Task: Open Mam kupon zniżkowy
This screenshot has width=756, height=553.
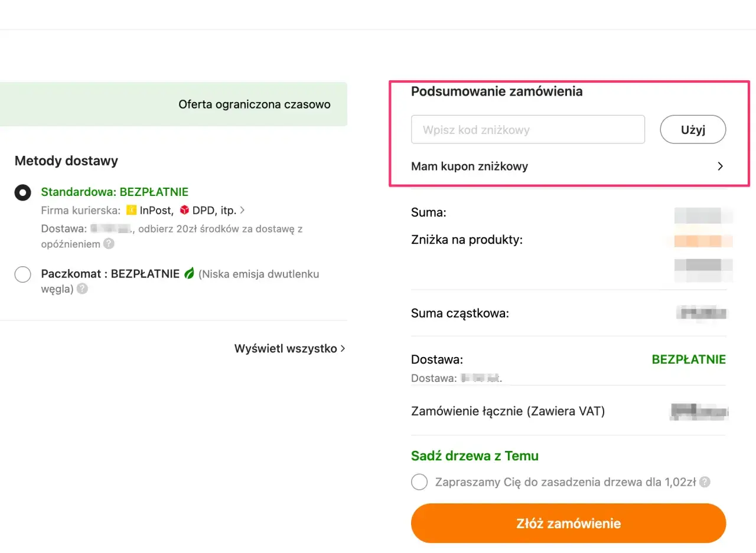Action: (568, 166)
